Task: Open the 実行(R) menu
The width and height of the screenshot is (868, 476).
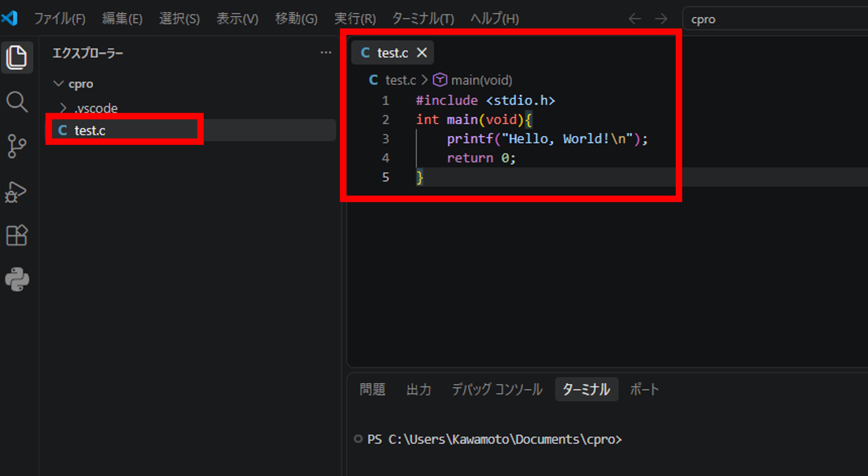Action: [355, 18]
